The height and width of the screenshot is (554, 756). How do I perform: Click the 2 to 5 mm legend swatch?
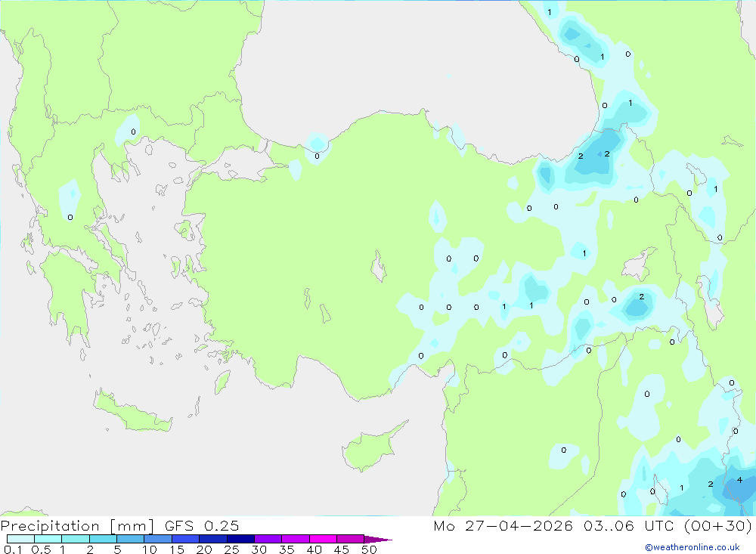tap(103, 539)
